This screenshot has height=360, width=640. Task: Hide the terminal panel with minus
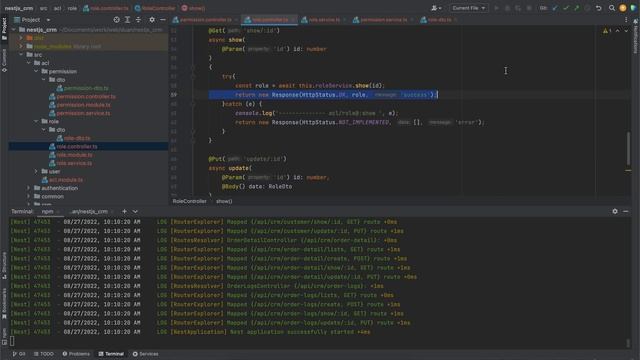(x=625, y=211)
